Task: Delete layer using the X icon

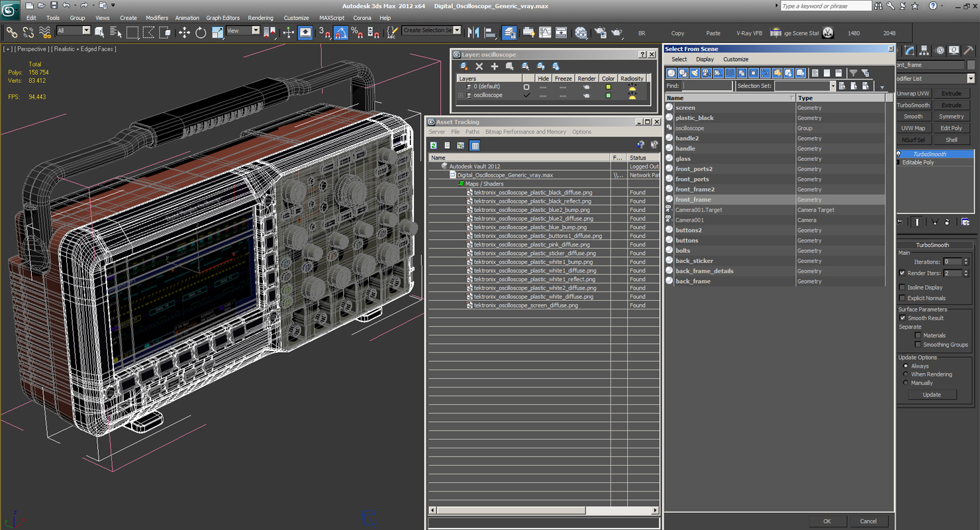Action: (x=479, y=66)
